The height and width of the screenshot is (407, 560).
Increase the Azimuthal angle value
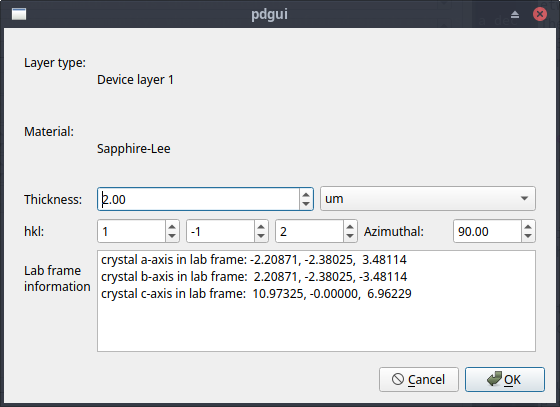click(528, 227)
